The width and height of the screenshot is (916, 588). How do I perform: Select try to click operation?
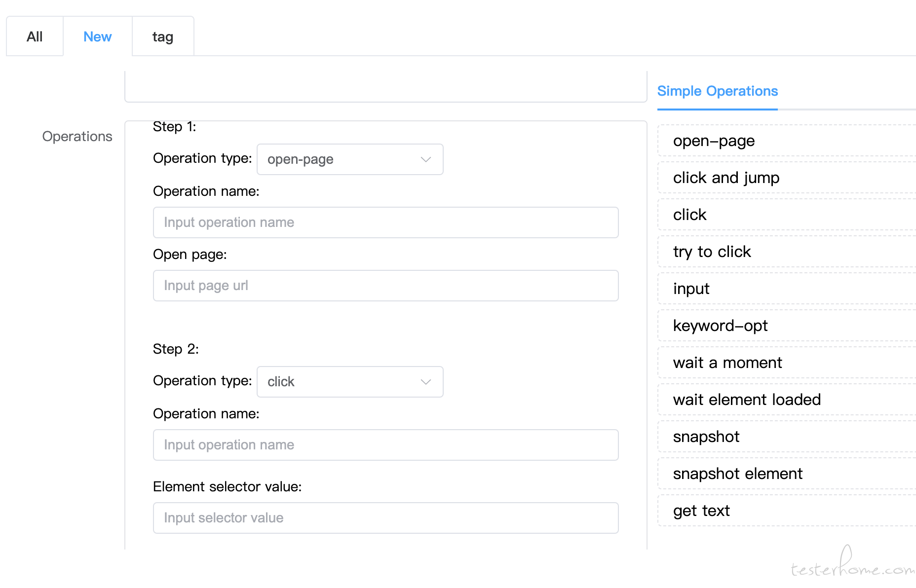(787, 252)
